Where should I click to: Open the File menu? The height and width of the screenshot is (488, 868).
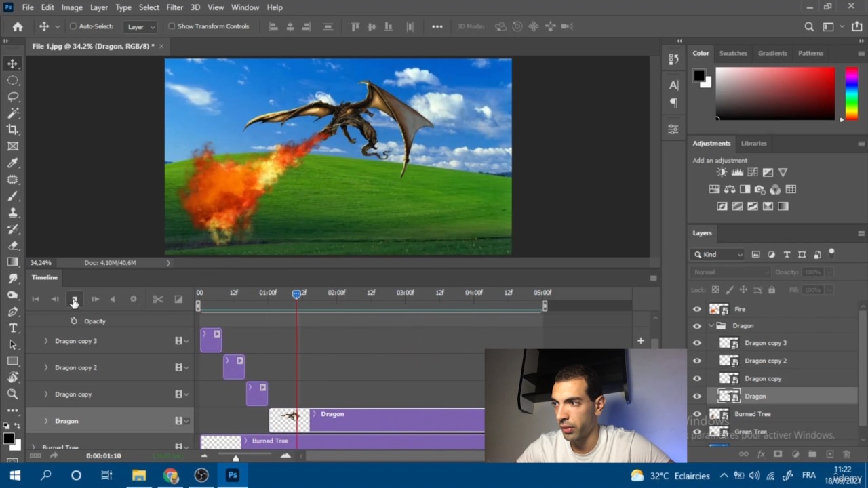point(28,7)
